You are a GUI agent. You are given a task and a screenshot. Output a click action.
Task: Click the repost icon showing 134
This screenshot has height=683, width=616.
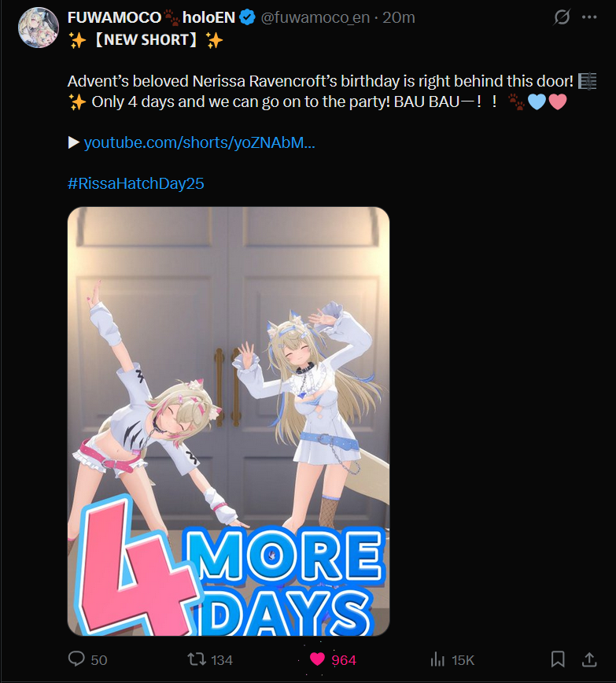coord(197,659)
